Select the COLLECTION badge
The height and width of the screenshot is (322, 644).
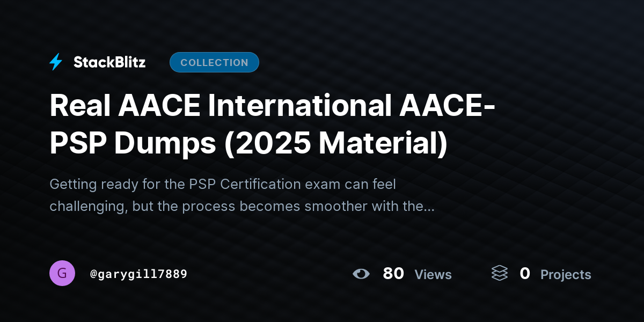coord(214,62)
